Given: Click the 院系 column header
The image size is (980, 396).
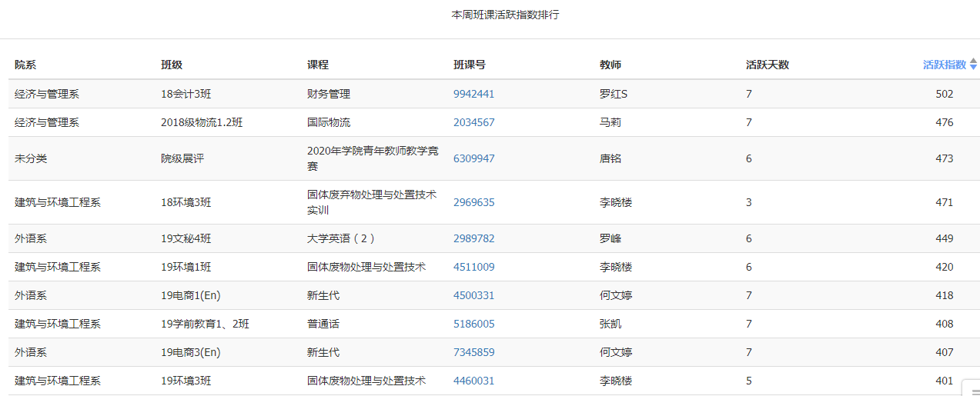Looking at the screenshot, I should point(25,65).
